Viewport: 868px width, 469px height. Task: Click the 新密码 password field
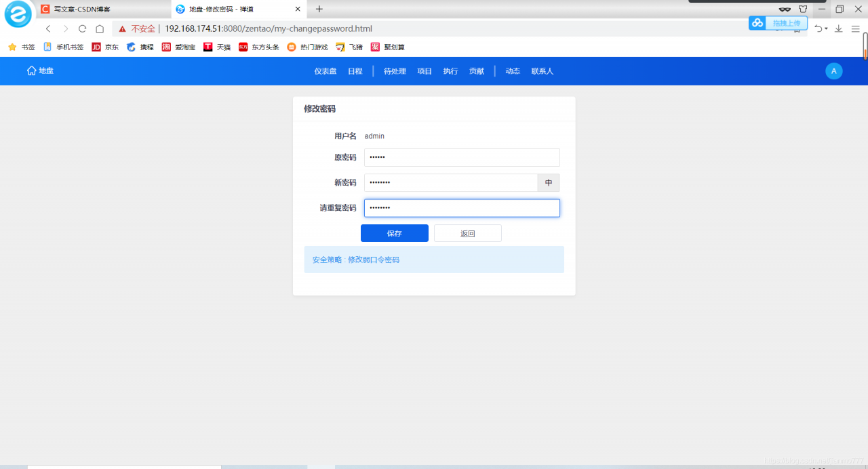[x=451, y=183]
